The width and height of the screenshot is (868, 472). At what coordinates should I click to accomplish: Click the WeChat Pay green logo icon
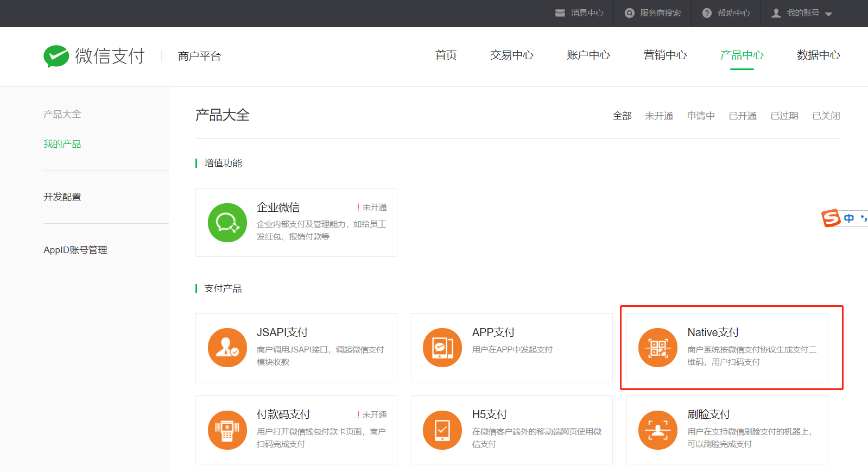[x=56, y=56]
